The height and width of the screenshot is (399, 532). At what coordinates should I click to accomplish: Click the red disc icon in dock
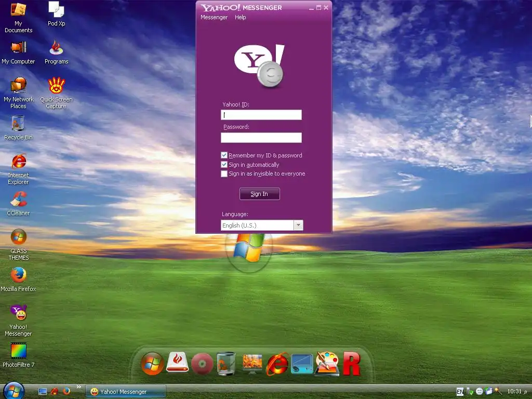pos(202,364)
